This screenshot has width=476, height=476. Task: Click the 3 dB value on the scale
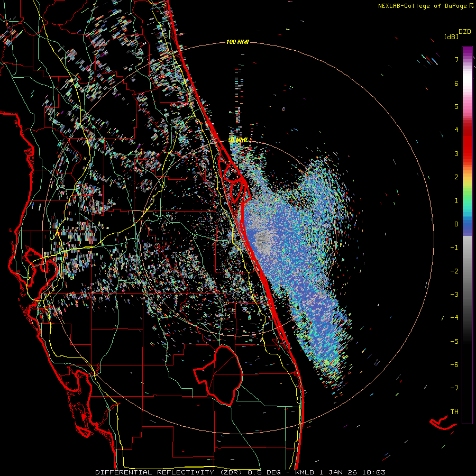(456, 153)
